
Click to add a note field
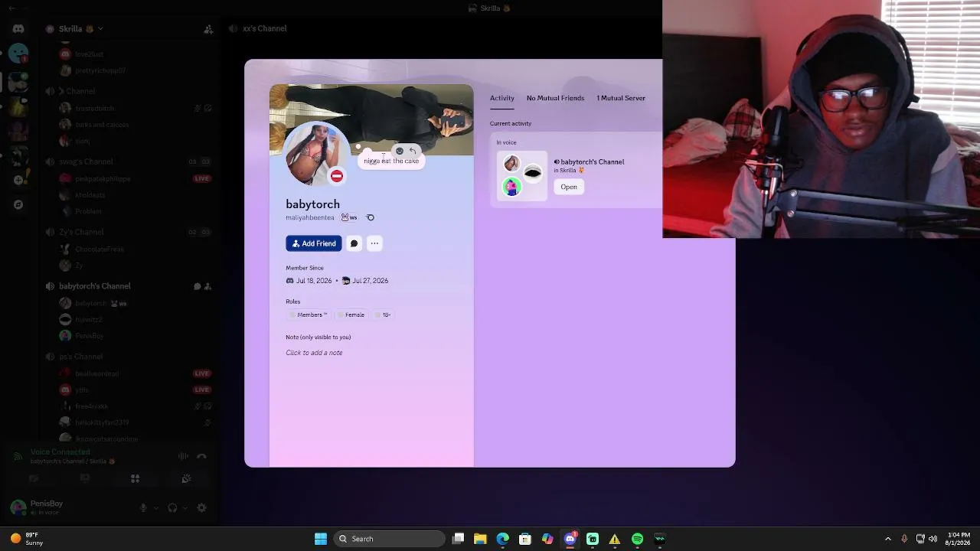[314, 353]
